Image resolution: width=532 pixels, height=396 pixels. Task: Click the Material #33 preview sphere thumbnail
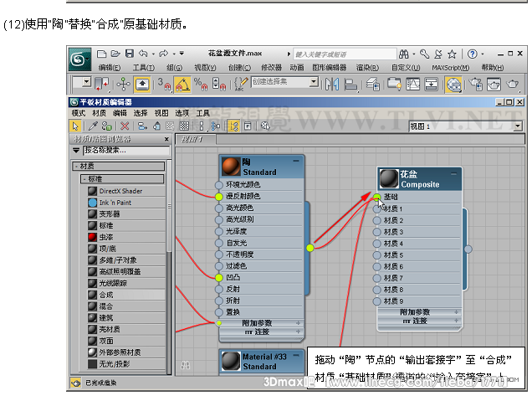[x=231, y=362]
